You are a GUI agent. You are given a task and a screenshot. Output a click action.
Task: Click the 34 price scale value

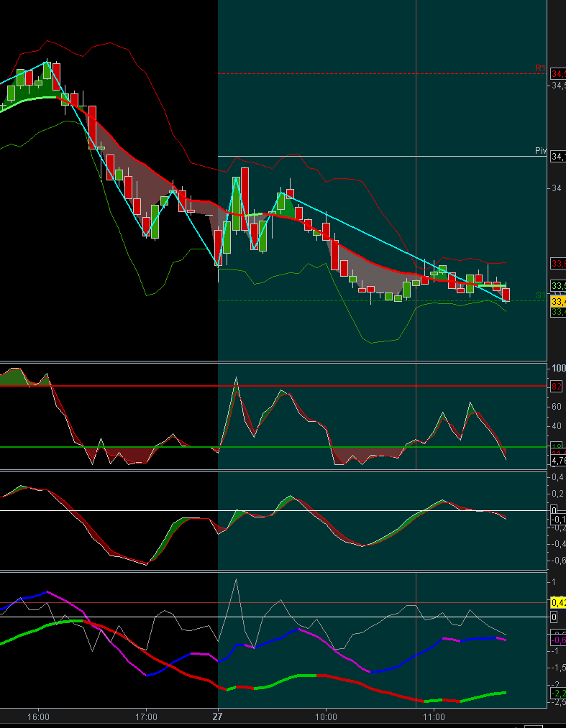pos(556,188)
